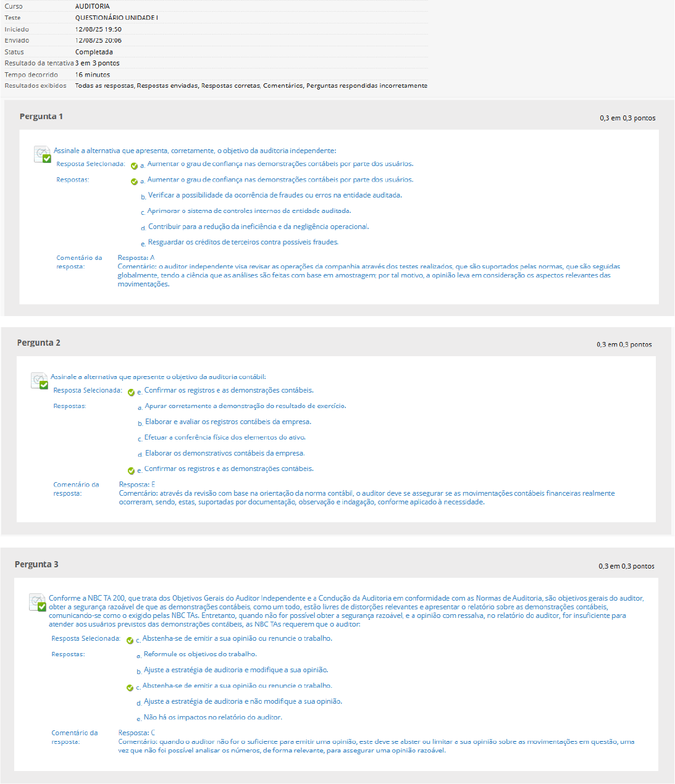The width and height of the screenshot is (675, 784).
Task: Click green check next to Pergunta 1 Resposta Selecionada
Action: (x=134, y=165)
